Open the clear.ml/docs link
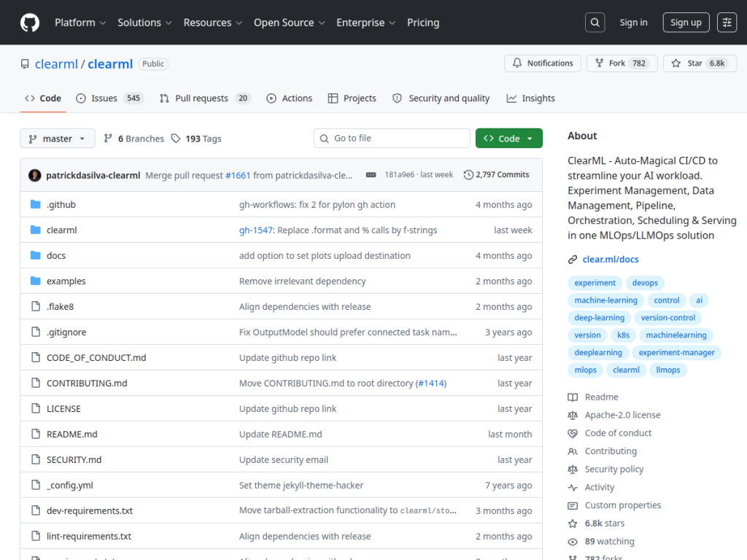This screenshot has height=560, width=747. [x=611, y=260]
